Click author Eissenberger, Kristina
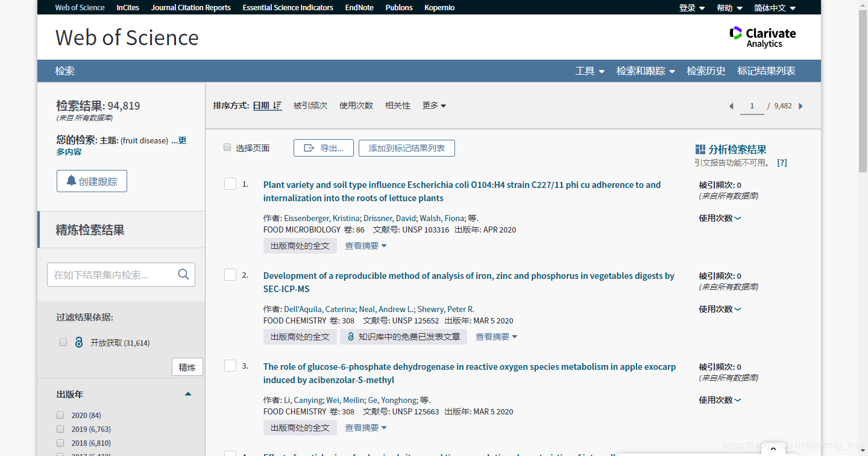Image resolution: width=868 pixels, height=456 pixels. 322,218
